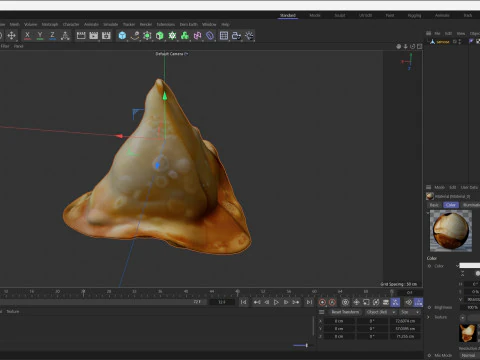Open the Extrude generator icon
This screenshot has width=480, height=360.
[x=160, y=36]
